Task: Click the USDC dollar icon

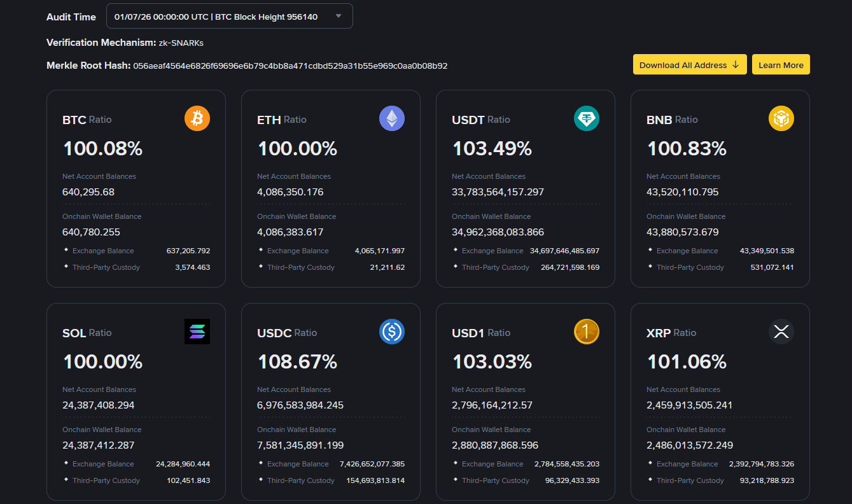Action: pyautogui.click(x=392, y=332)
